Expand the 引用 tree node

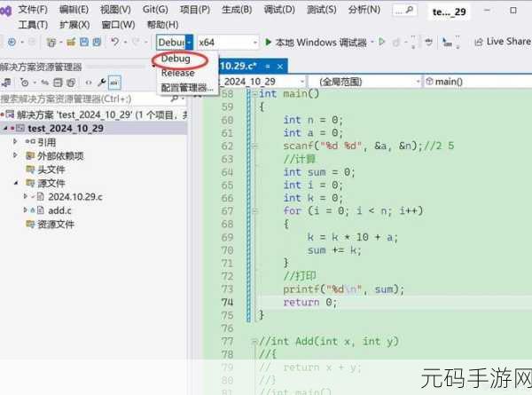click(14, 142)
